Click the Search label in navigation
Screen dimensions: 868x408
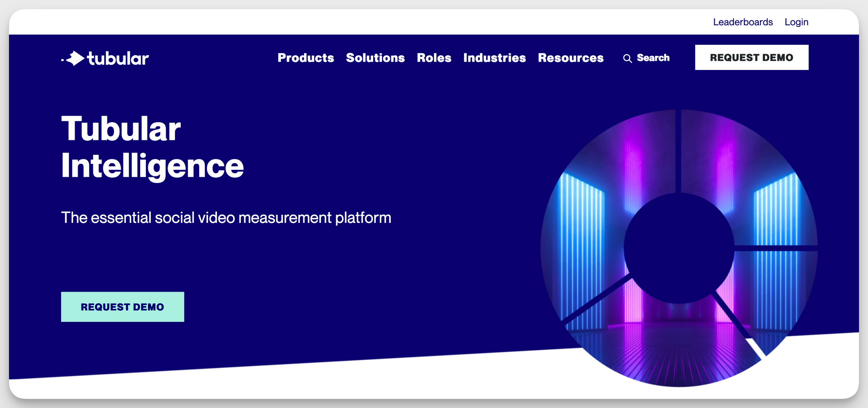click(x=653, y=58)
